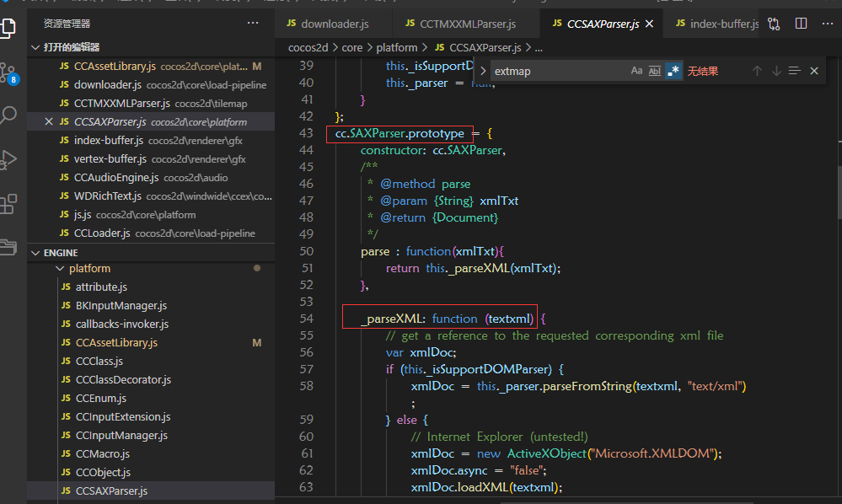The image size is (842, 504).
Task: Toggle match whole word in find widget
Action: [x=655, y=71]
